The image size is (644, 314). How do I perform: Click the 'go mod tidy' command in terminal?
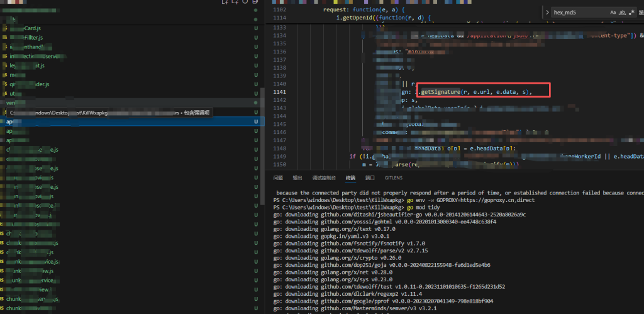point(423,207)
